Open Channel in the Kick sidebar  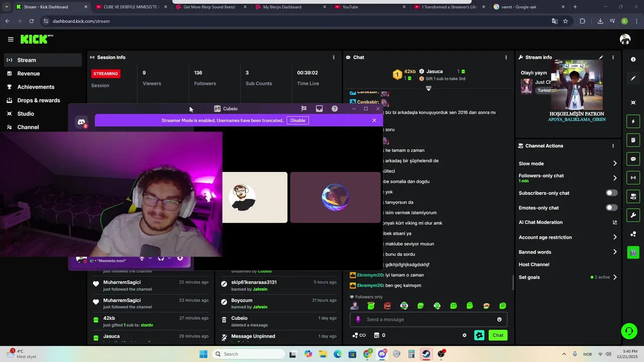point(43,127)
